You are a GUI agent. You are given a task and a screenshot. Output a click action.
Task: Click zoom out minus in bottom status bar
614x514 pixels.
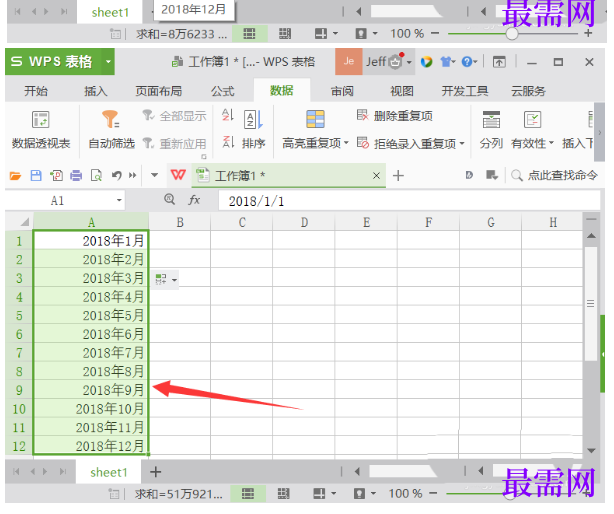coord(433,493)
